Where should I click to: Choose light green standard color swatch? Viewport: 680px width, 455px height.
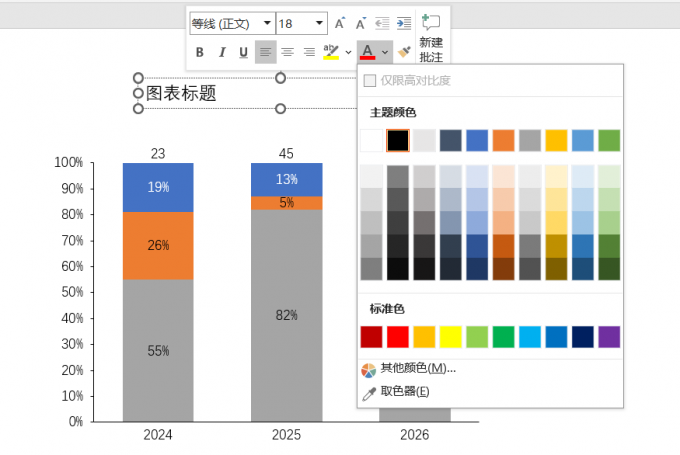point(477,337)
